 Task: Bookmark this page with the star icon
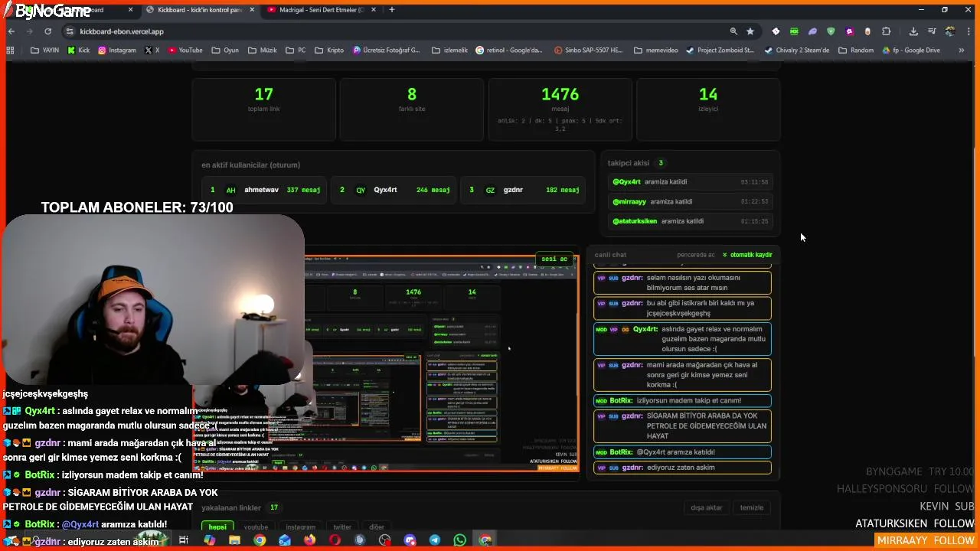point(750,31)
